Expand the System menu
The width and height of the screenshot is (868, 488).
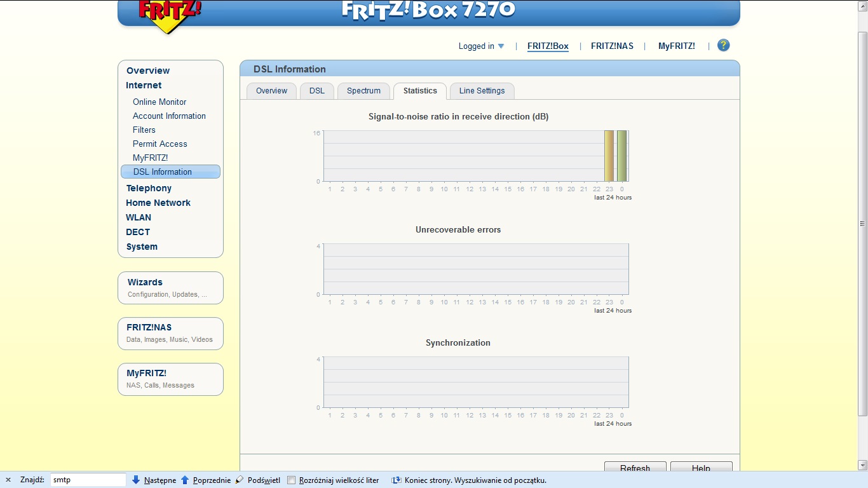142,247
